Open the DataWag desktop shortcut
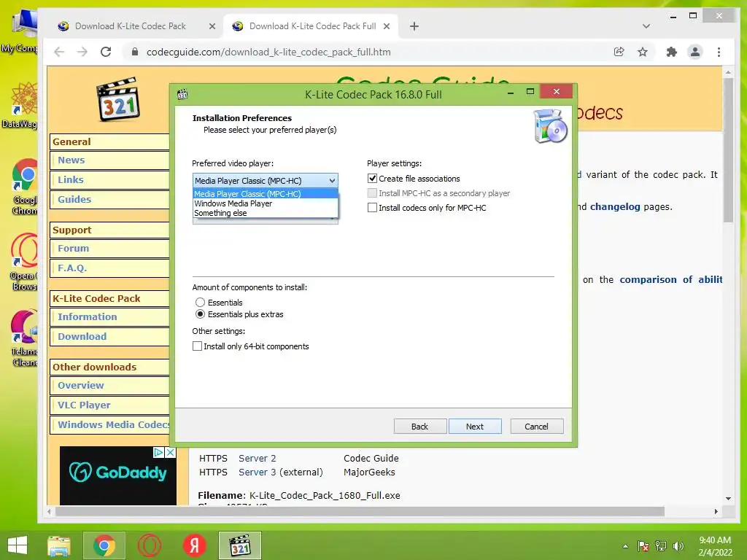Screen dimensions: 747x560 [x=20, y=105]
